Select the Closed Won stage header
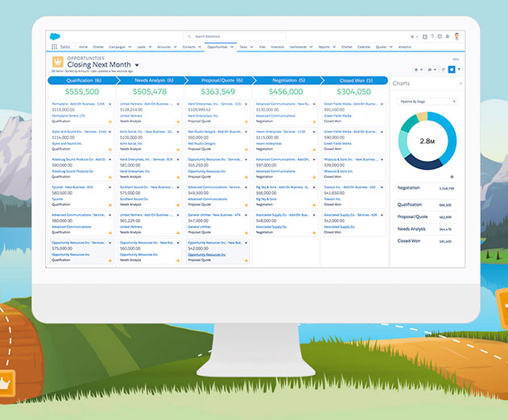This screenshot has height=420, width=508. [355, 80]
